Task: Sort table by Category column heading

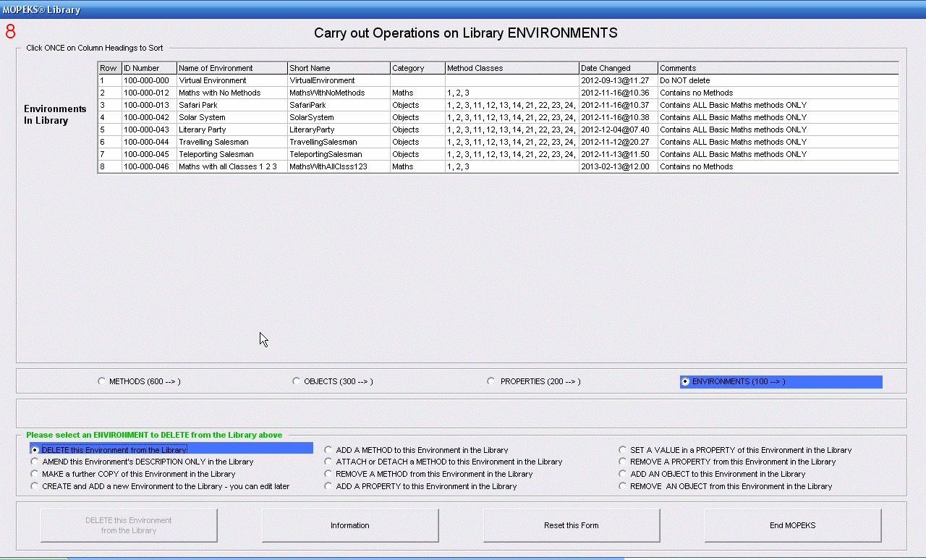Action: [x=418, y=68]
